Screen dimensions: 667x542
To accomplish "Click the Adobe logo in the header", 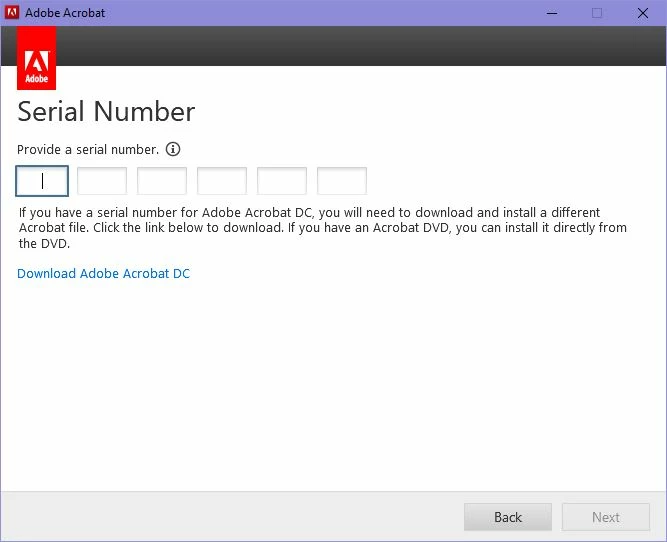I will coord(37,58).
